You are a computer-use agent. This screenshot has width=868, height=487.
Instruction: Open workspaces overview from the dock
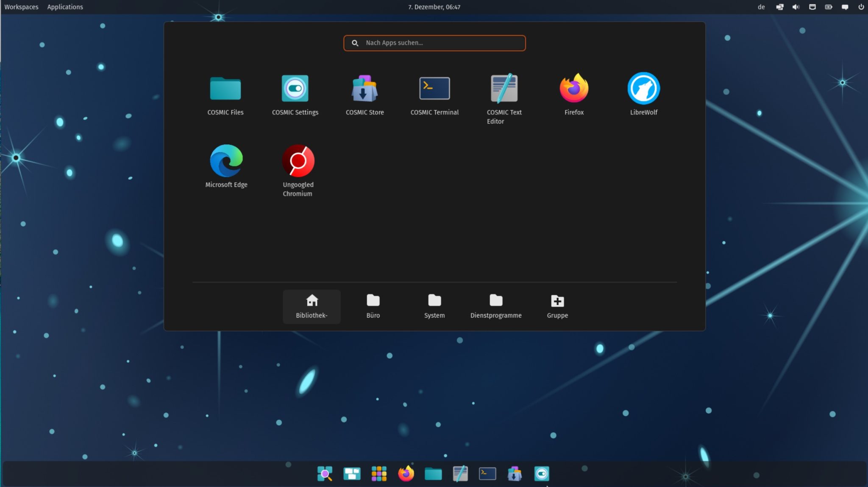pos(352,473)
